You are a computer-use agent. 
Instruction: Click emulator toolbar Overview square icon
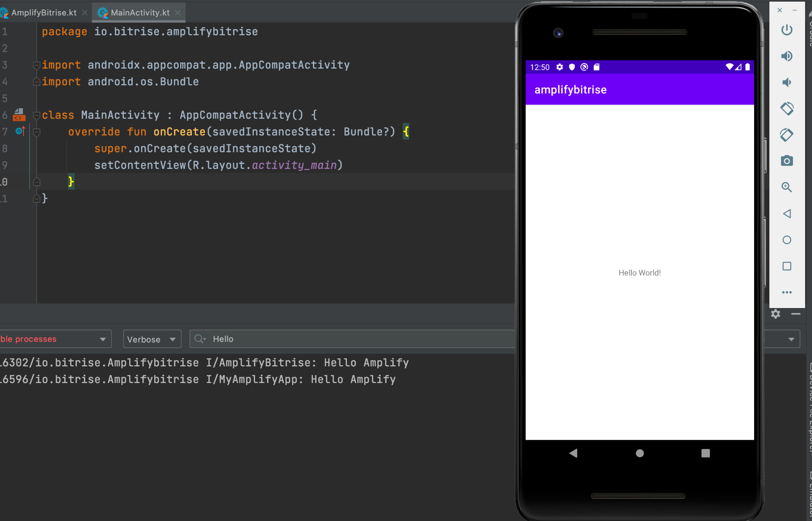787,266
